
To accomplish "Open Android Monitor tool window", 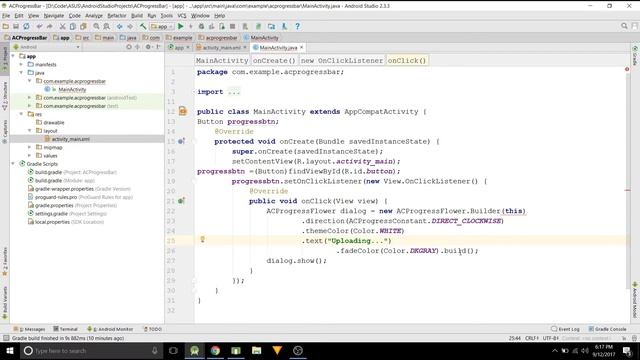I will click(x=110, y=329).
